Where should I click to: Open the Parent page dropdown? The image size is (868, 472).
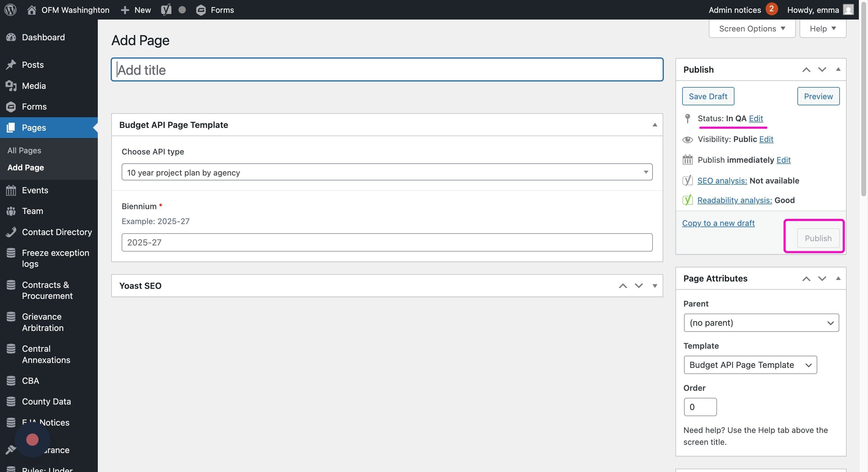761,323
